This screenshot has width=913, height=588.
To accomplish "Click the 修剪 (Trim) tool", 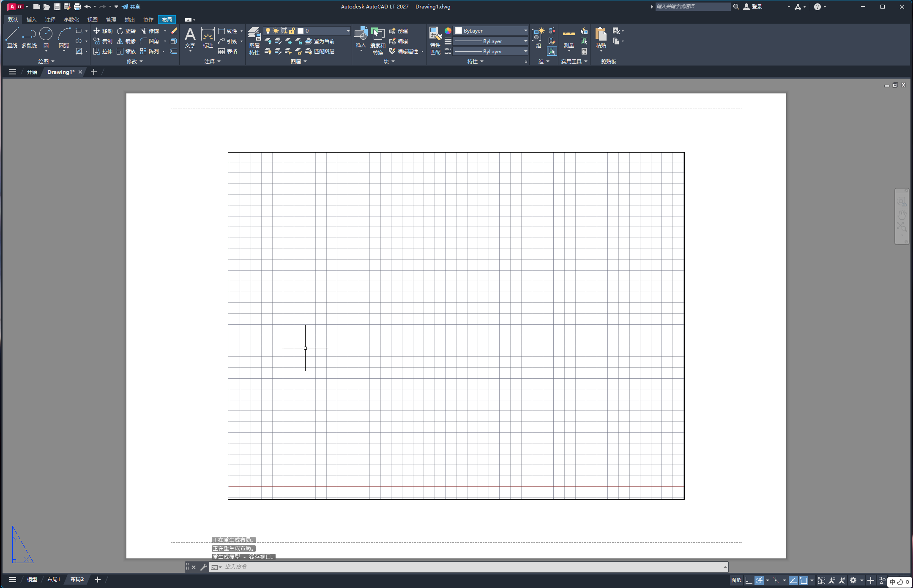I will coord(150,31).
